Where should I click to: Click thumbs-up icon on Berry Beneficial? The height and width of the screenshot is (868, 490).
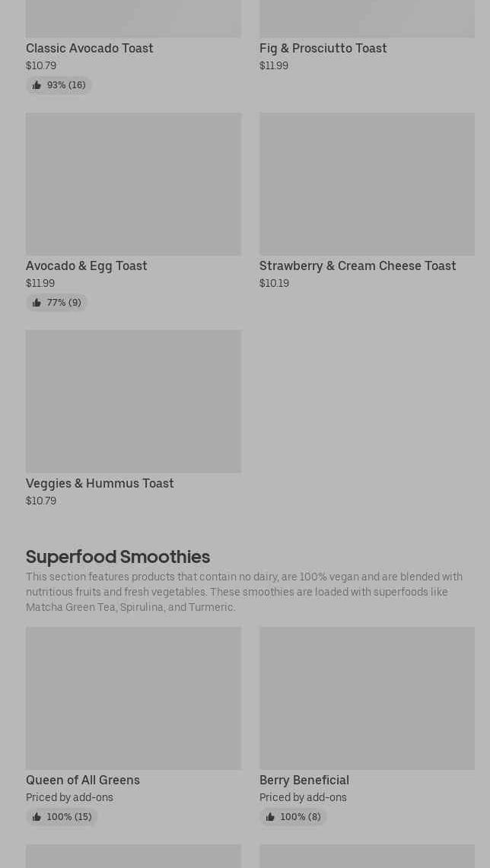[x=270, y=817]
